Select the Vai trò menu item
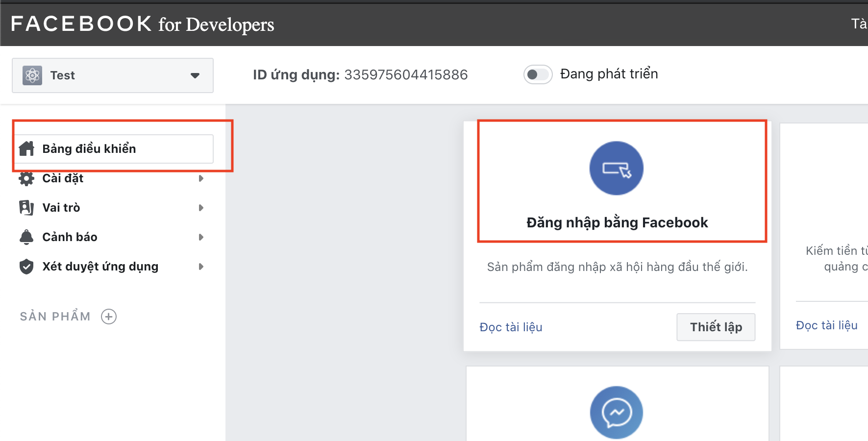The height and width of the screenshot is (441, 868). click(61, 208)
